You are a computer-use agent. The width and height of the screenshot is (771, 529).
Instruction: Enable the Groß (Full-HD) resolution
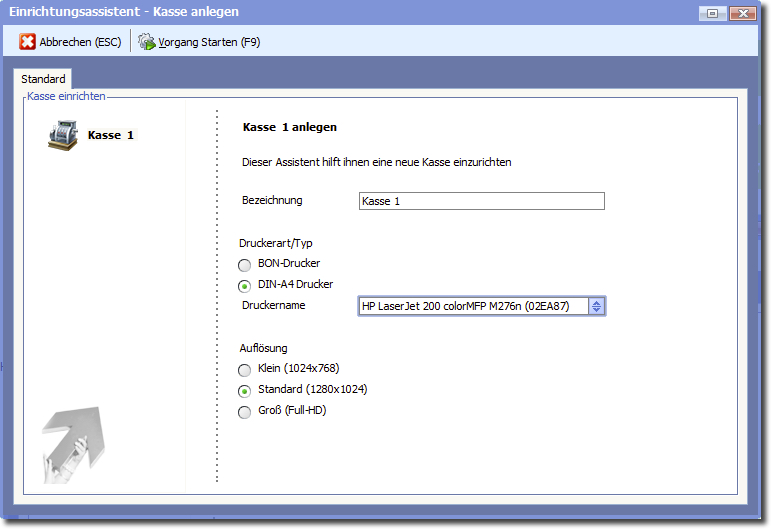coord(245,411)
